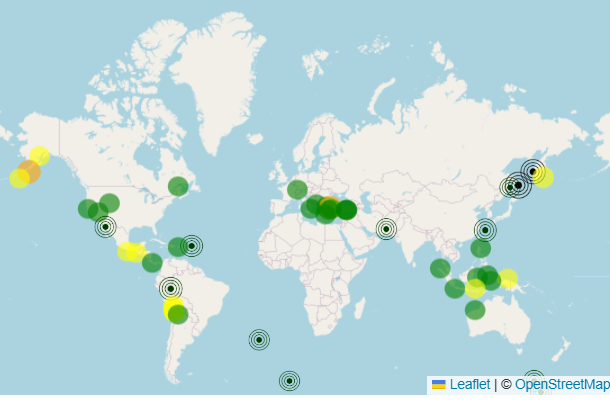
Task: Click green circle near southern India
Action: [440, 268]
